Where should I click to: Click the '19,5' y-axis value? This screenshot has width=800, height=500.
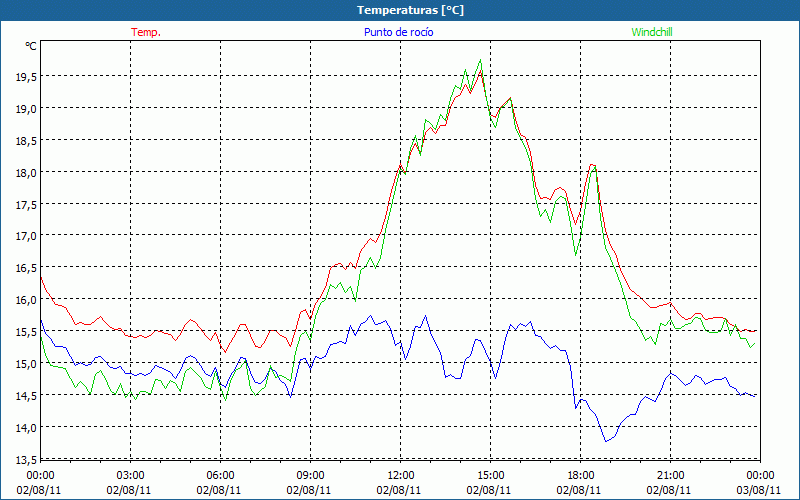coord(26,77)
